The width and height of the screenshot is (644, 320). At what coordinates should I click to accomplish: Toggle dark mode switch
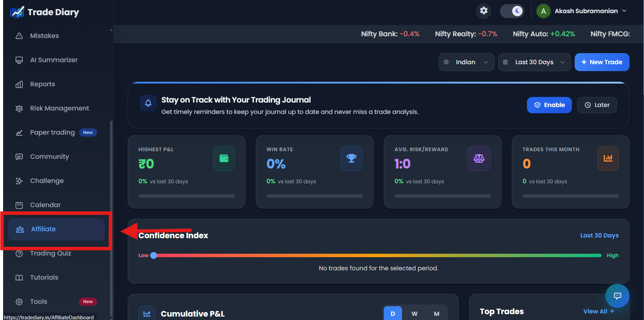[512, 11]
